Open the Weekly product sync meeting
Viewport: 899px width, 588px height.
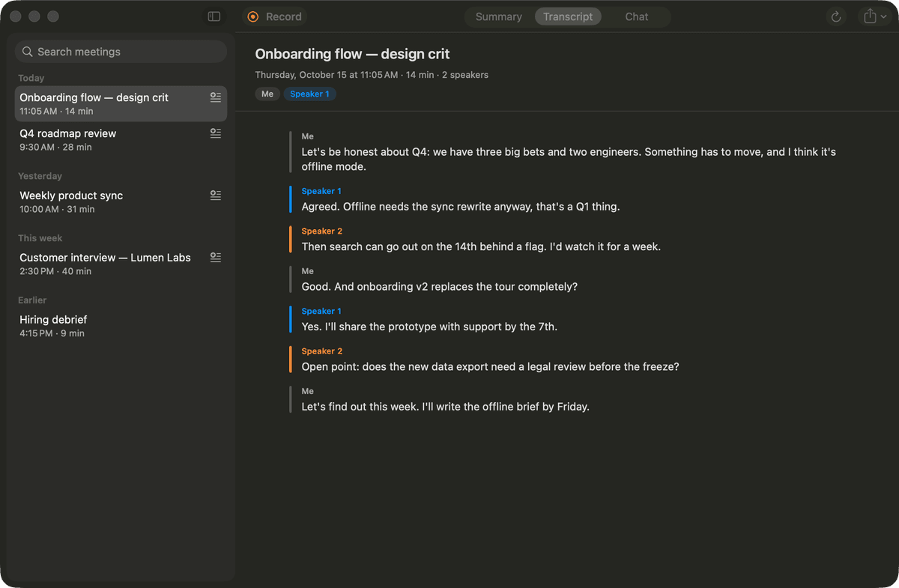121,202
